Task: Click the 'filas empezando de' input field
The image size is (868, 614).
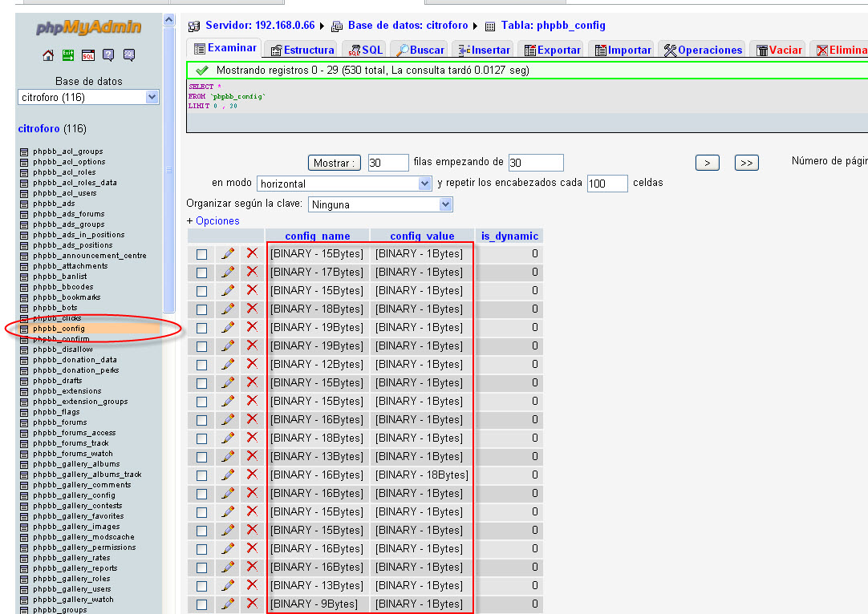Action: point(535,163)
